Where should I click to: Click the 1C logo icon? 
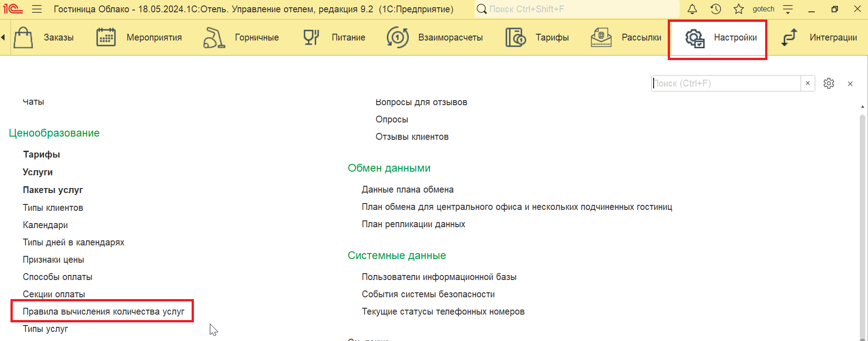[13, 9]
